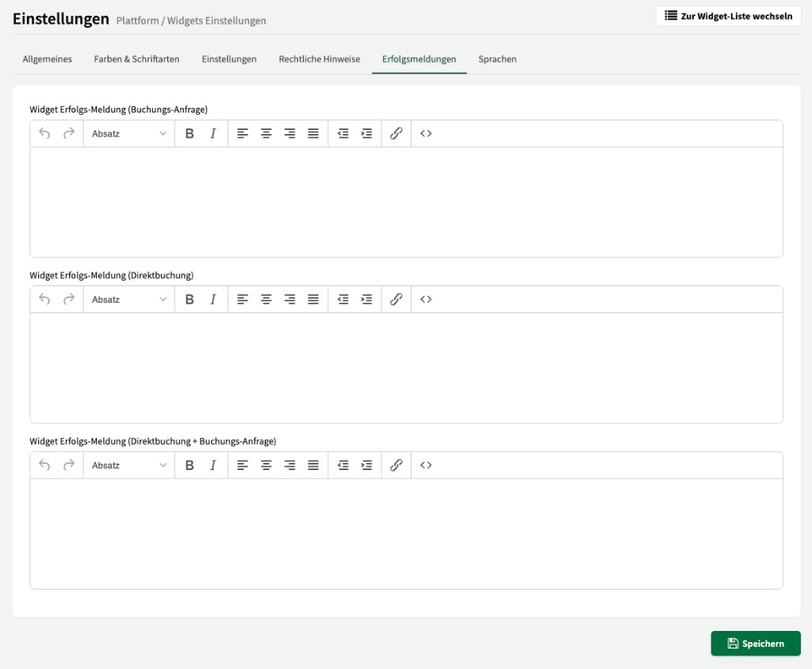Redo in Direktbuchung + Buchungs-Anfrage editor
Image resolution: width=812 pixels, height=669 pixels.
coord(69,465)
